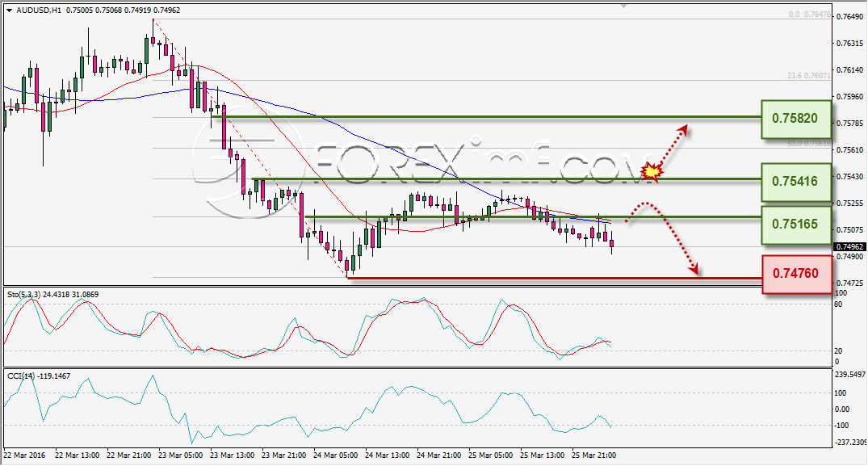Select the 0.75820 resistance level label
The height and width of the screenshot is (466, 868).
[x=796, y=119]
